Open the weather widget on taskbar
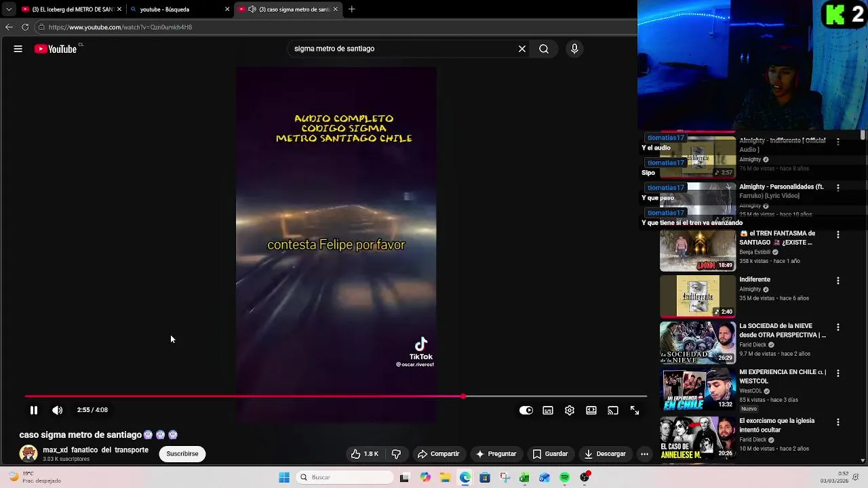 (34, 477)
